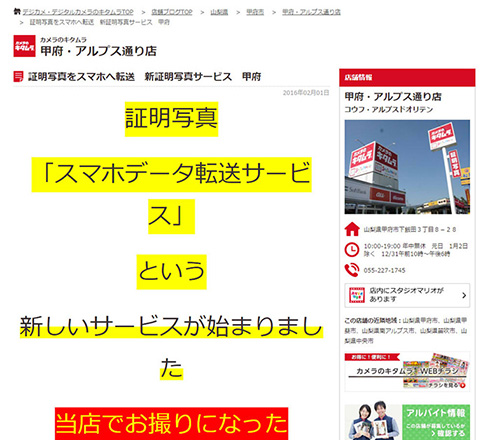Click the red phone icon

[x=352, y=270]
